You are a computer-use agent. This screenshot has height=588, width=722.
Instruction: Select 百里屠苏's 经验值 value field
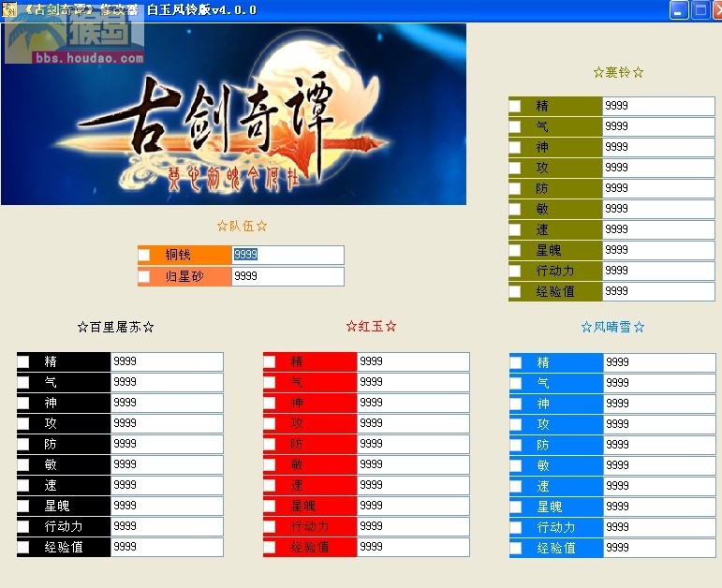167,547
